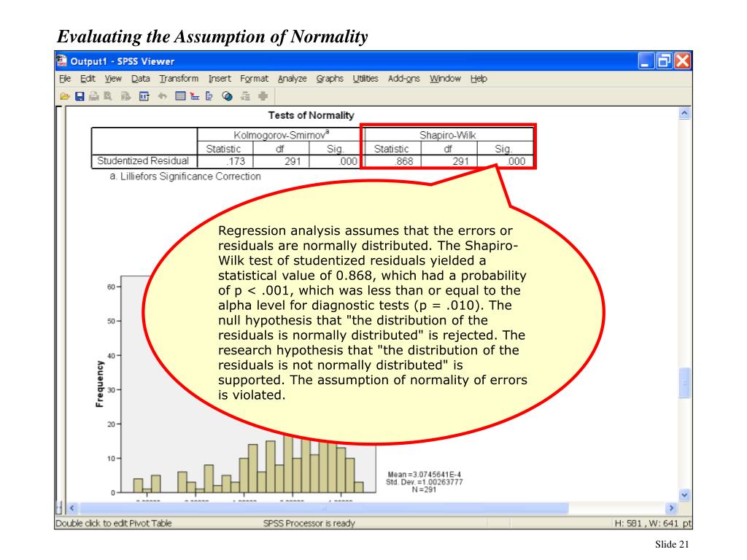This screenshot has height=560, width=747.
Task: Click the Go to Case toolbar icon
Action: point(194,97)
